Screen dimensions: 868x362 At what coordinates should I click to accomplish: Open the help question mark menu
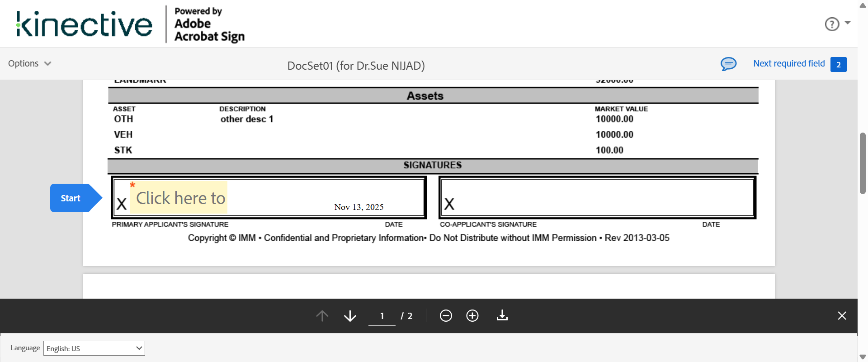pyautogui.click(x=837, y=24)
